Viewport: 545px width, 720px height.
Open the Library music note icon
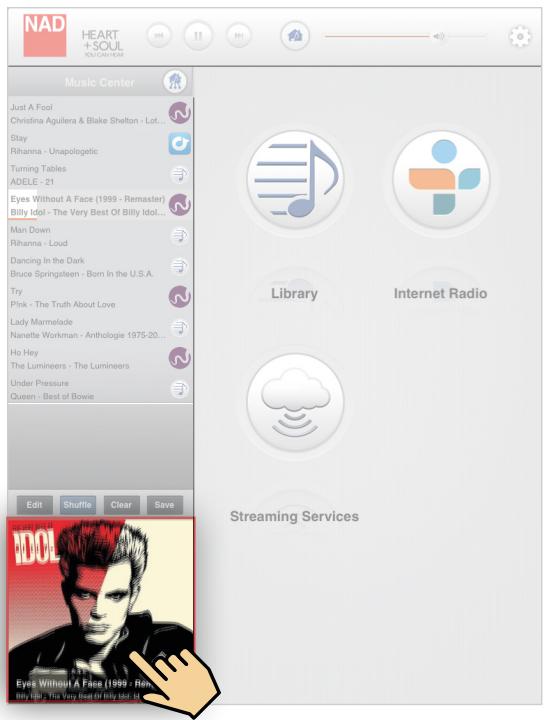295,179
